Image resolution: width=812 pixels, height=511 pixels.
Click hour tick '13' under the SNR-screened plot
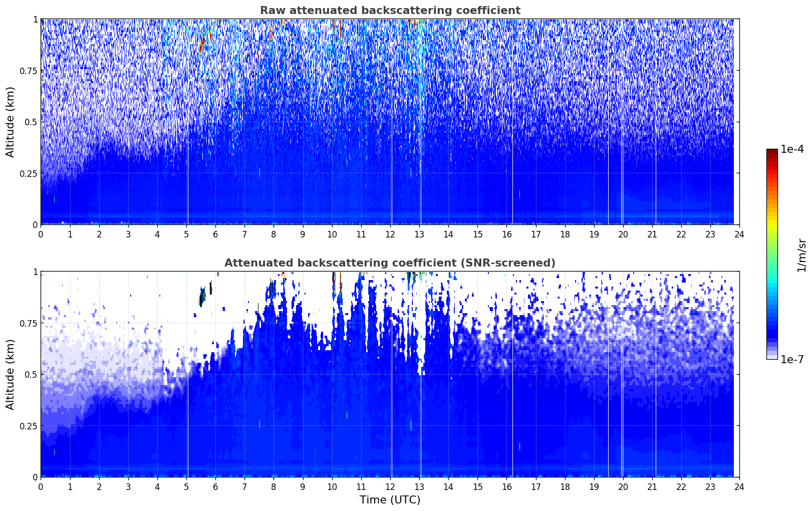[x=419, y=486]
